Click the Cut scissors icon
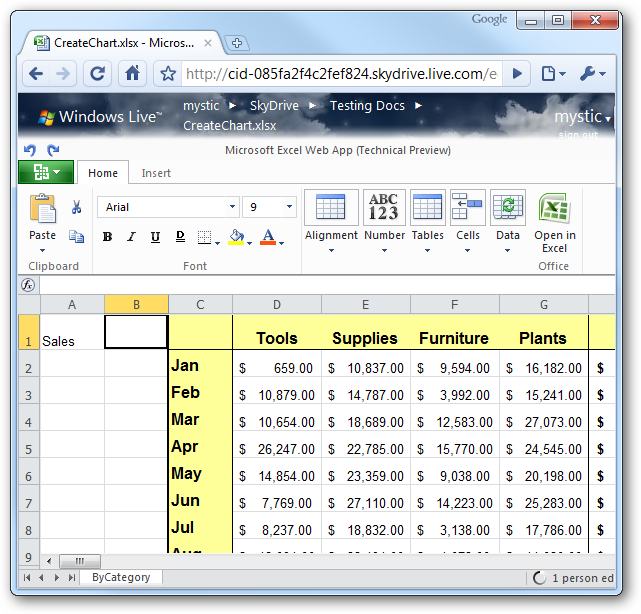 tap(76, 207)
